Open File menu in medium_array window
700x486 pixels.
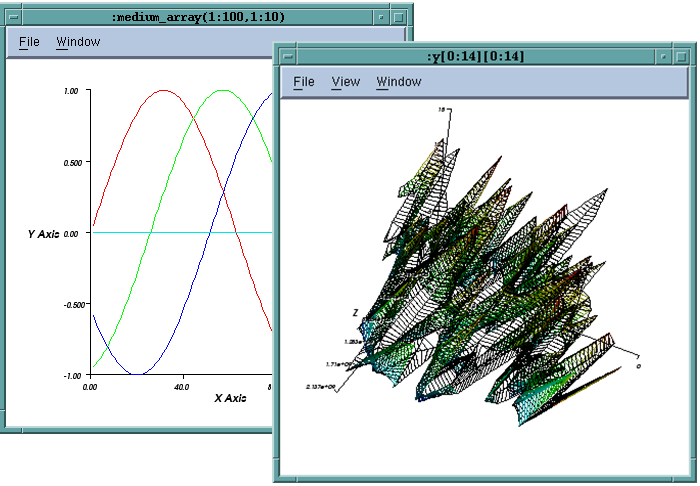[x=29, y=42]
